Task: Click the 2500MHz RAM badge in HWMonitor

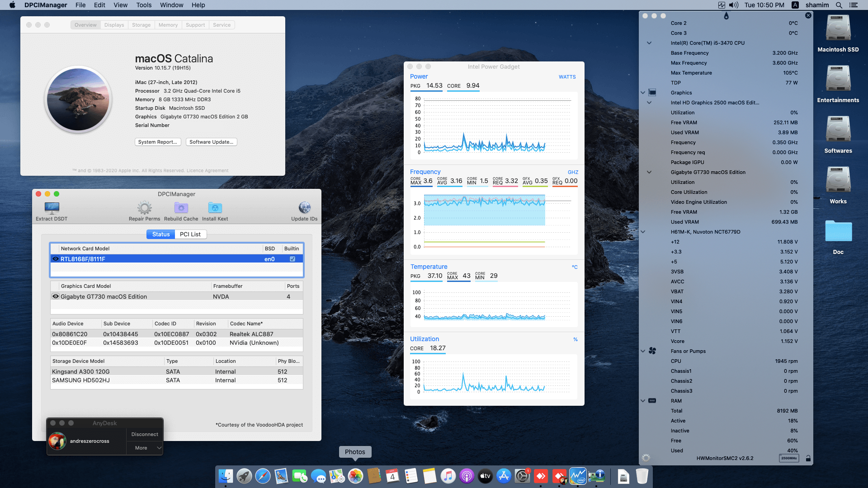Action: (789, 458)
